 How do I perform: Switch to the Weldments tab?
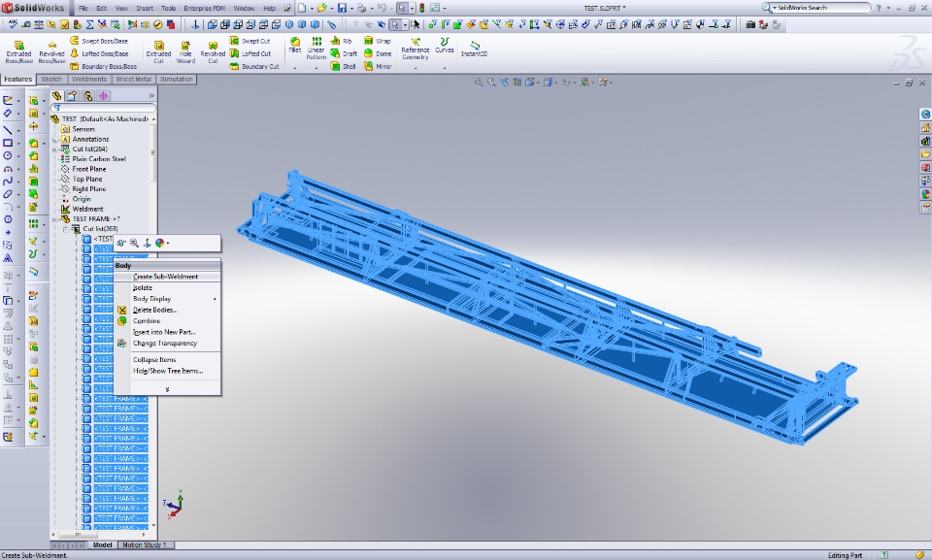(89, 79)
